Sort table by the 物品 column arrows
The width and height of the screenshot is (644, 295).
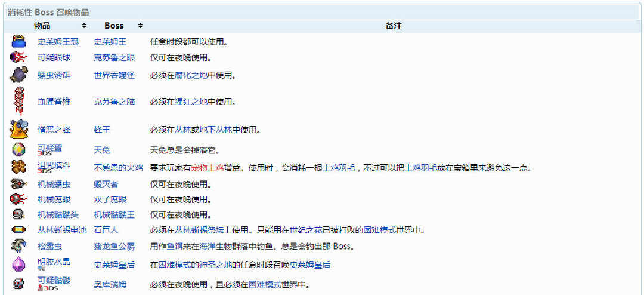coord(84,26)
